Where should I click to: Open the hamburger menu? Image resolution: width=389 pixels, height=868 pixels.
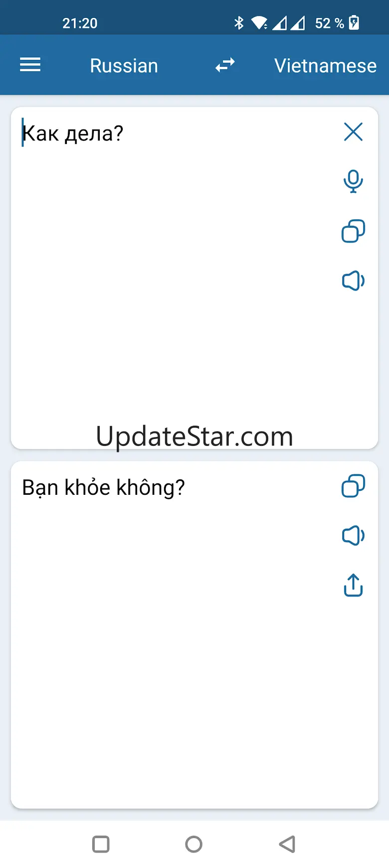coord(30,65)
